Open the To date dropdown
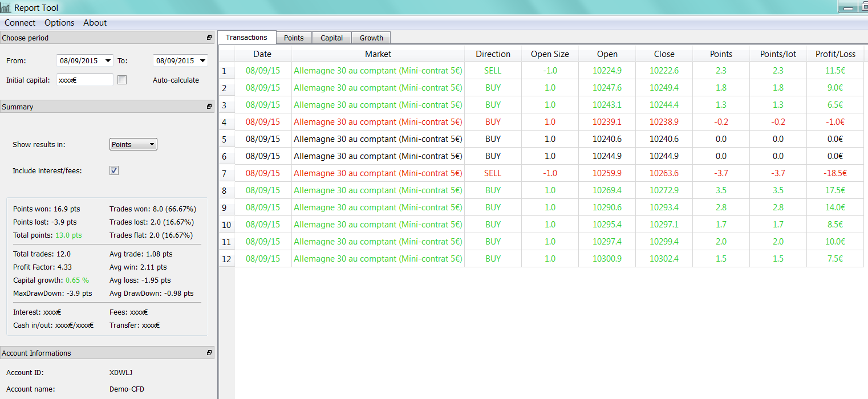 click(x=203, y=61)
